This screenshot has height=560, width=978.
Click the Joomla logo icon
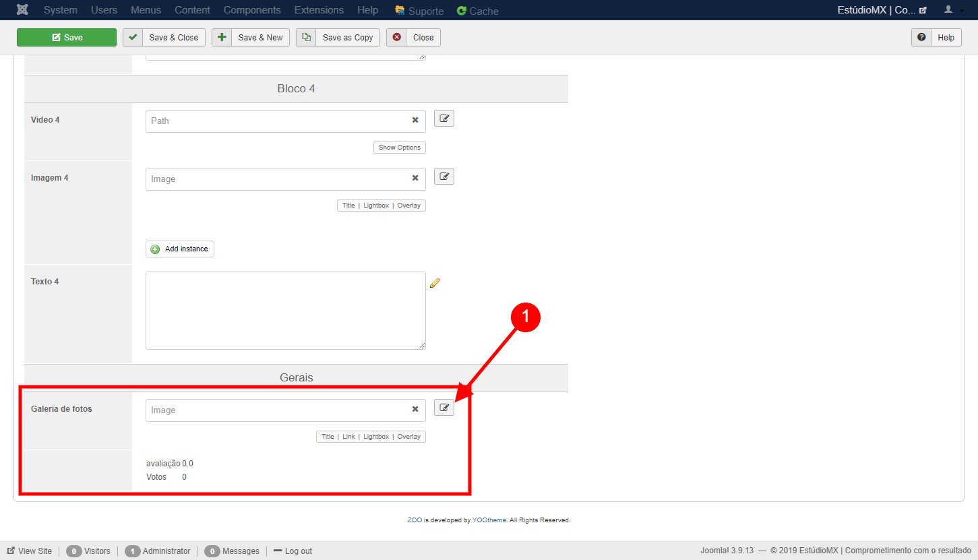23,10
